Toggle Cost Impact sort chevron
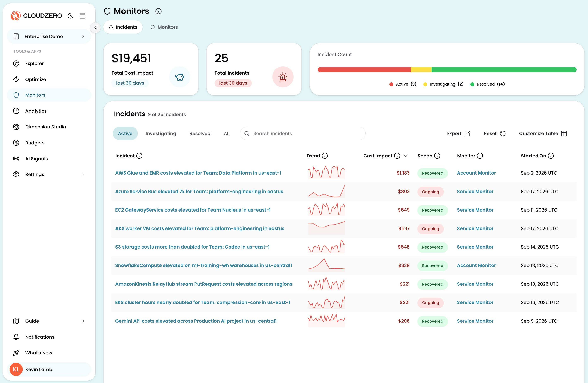 click(405, 156)
